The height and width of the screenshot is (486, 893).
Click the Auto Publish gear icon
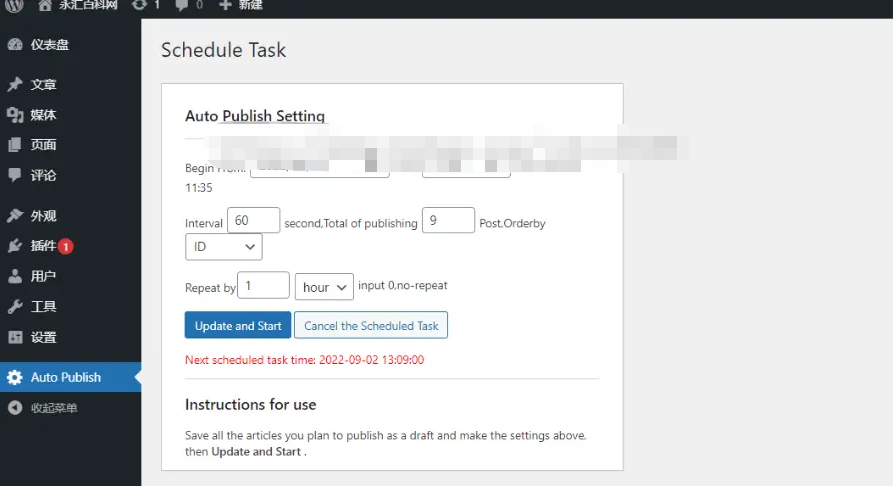(x=15, y=377)
